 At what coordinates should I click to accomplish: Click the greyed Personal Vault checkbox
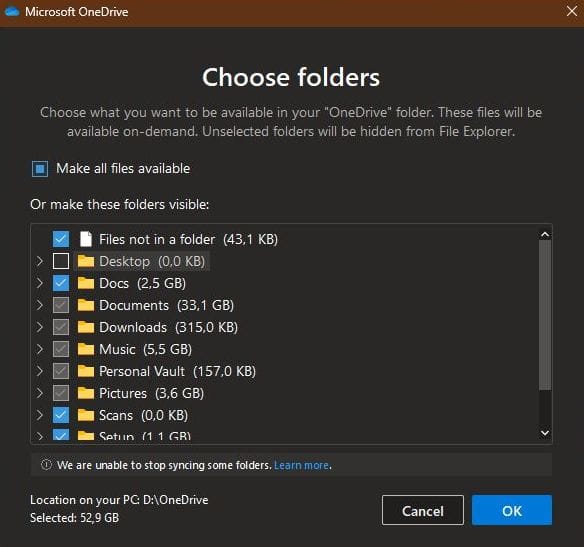(x=61, y=371)
